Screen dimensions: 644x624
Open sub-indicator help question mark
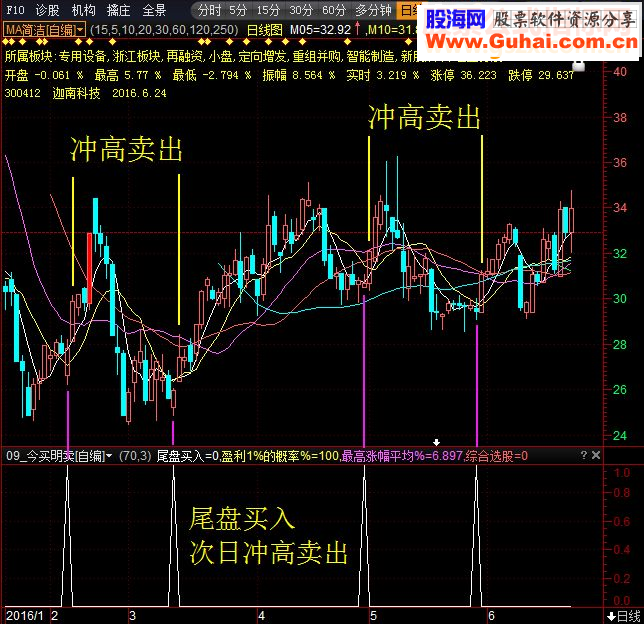(584, 455)
